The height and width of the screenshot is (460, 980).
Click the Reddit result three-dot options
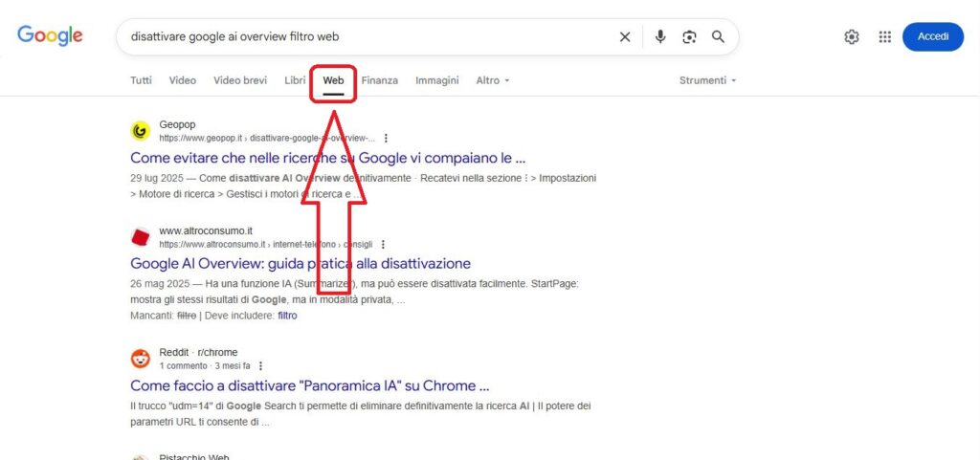click(x=260, y=365)
